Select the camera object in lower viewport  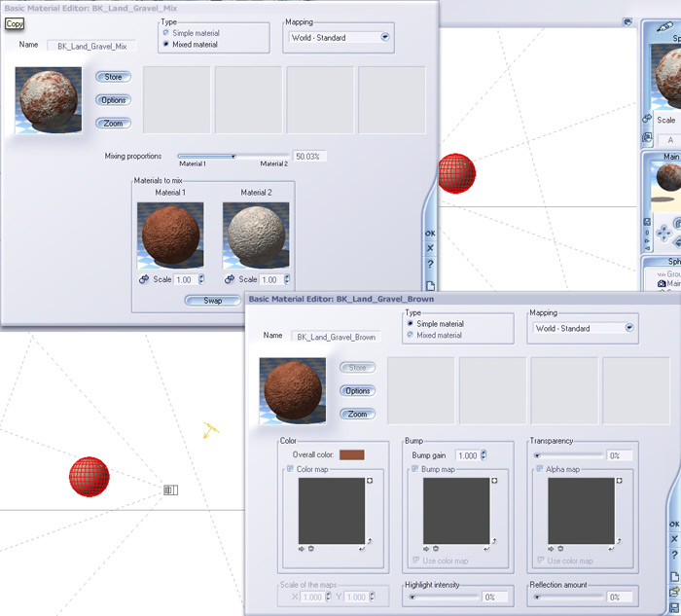click(x=170, y=490)
